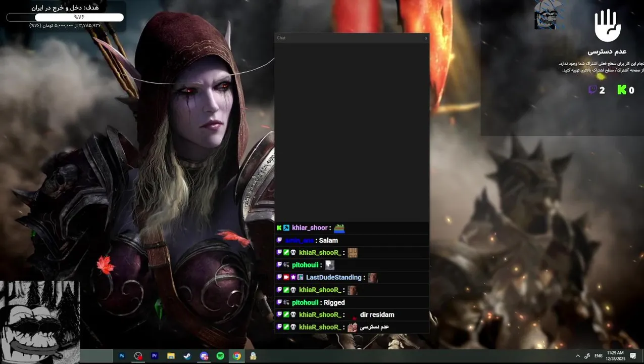The image size is (644, 364).
Task: Click the red camera broadcaster badge
Action: (x=286, y=278)
